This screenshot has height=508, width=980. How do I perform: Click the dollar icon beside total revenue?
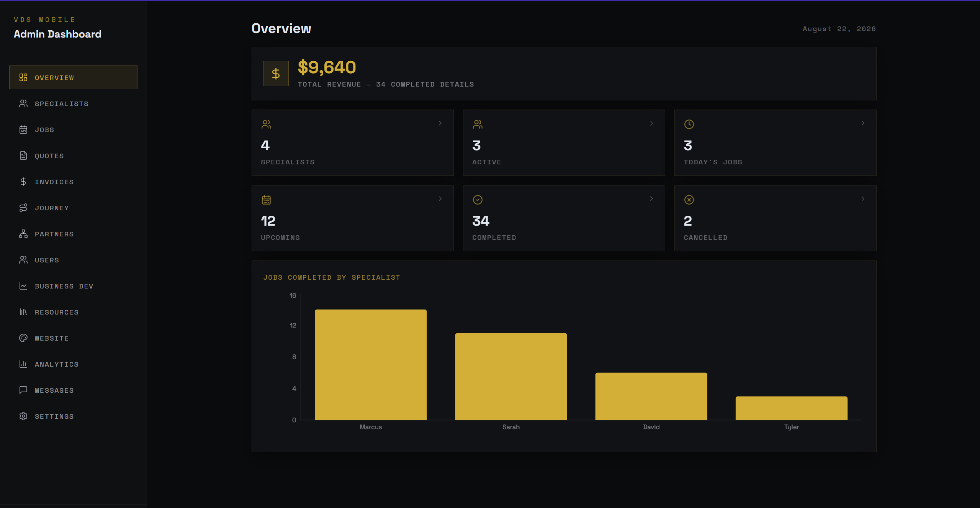point(276,74)
